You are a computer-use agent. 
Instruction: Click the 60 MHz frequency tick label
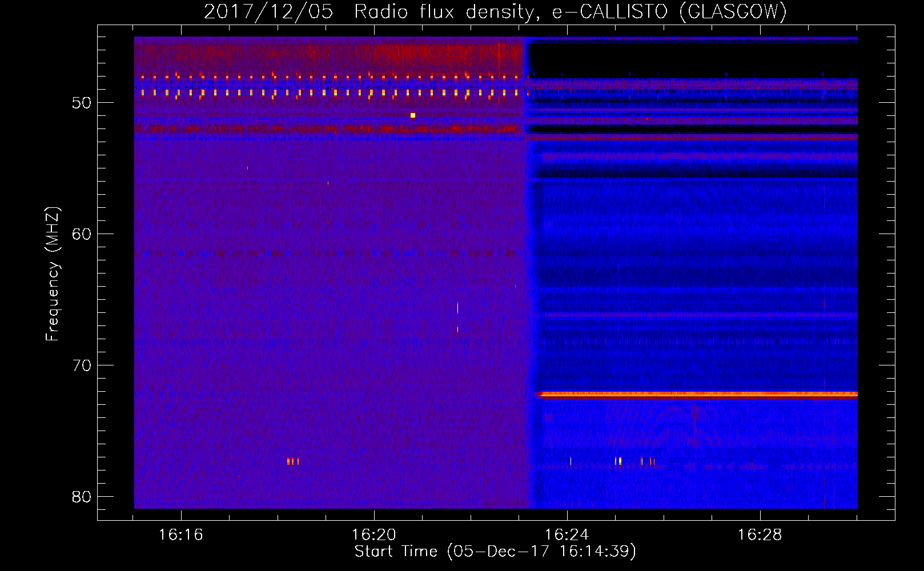pyautogui.click(x=82, y=234)
